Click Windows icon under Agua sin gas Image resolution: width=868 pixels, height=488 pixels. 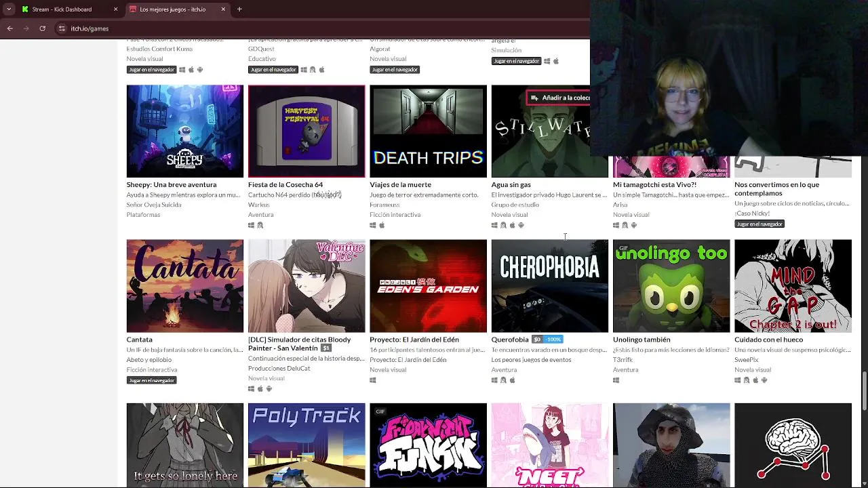(x=494, y=225)
